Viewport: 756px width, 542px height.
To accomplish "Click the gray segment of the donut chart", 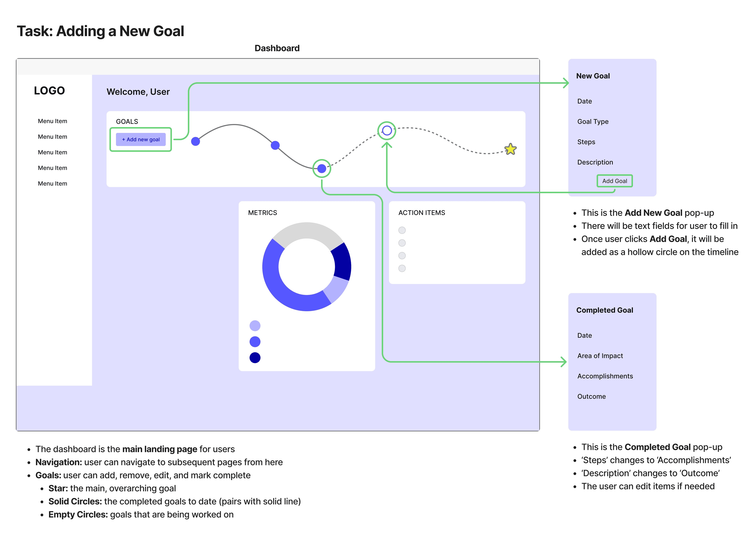I will (307, 230).
